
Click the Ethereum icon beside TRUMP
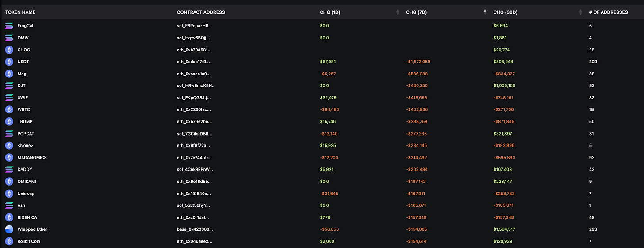point(9,121)
